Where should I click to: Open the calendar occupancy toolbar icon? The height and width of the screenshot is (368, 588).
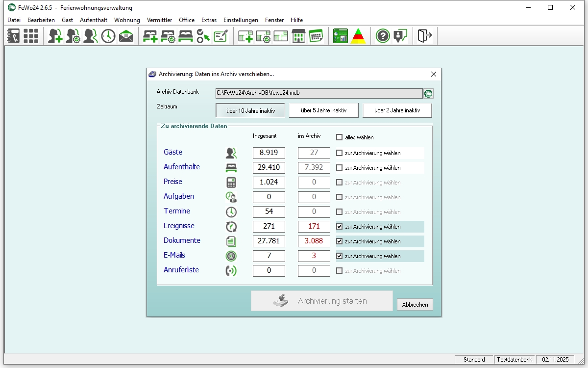(316, 36)
